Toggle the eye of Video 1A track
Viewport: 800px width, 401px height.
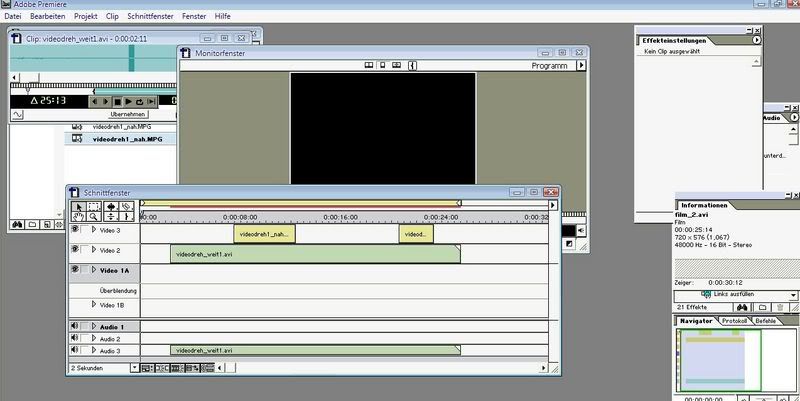coord(75,269)
